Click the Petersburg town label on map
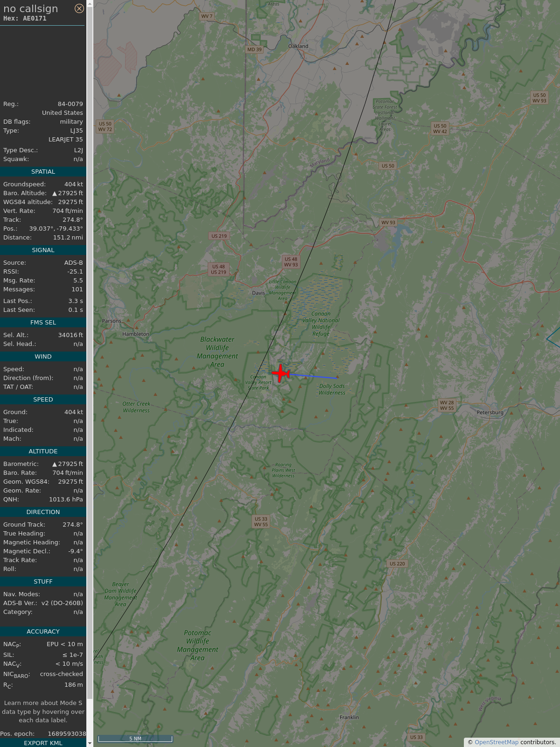The image size is (560, 747). click(490, 413)
